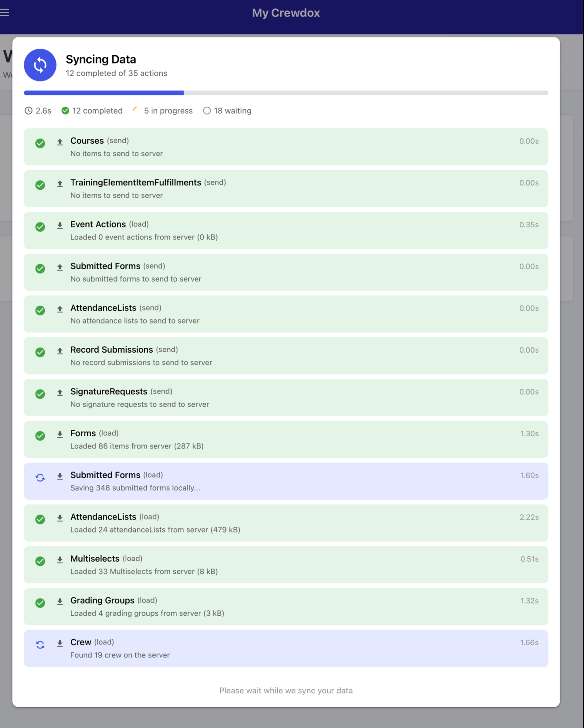
Task: Click the green checkmark on SignatureRequests row
Action: (x=40, y=394)
